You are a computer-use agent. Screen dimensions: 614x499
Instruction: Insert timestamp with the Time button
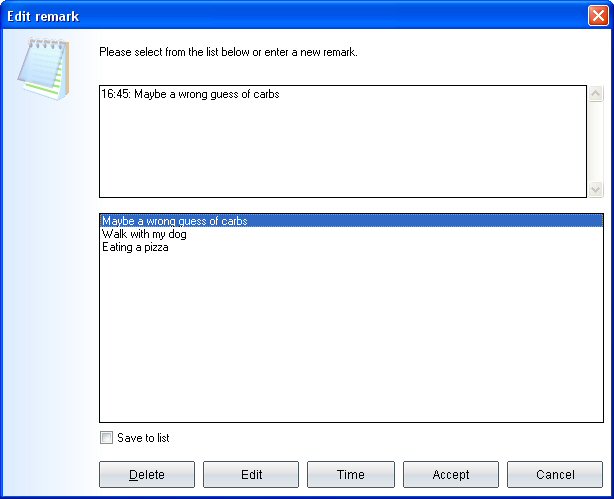pos(350,474)
